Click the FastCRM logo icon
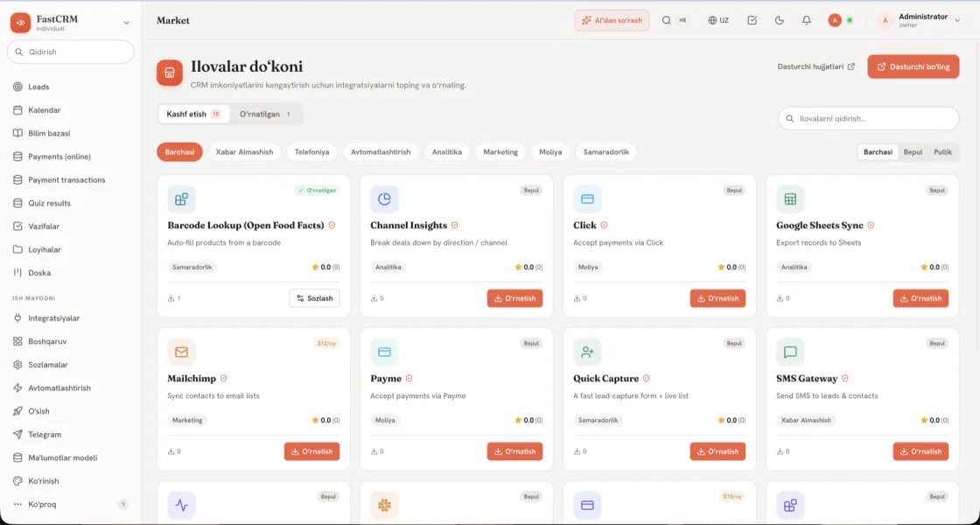 click(x=21, y=23)
